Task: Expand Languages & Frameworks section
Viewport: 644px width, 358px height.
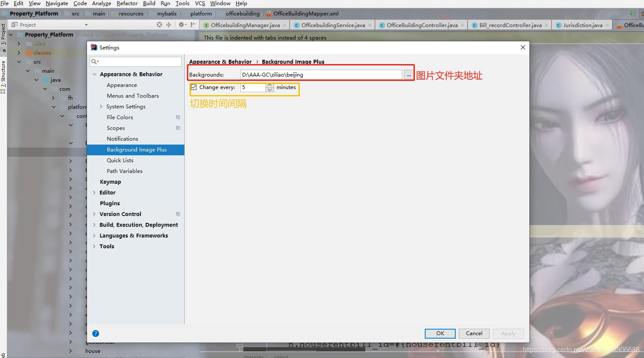Action: click(94, 236)
